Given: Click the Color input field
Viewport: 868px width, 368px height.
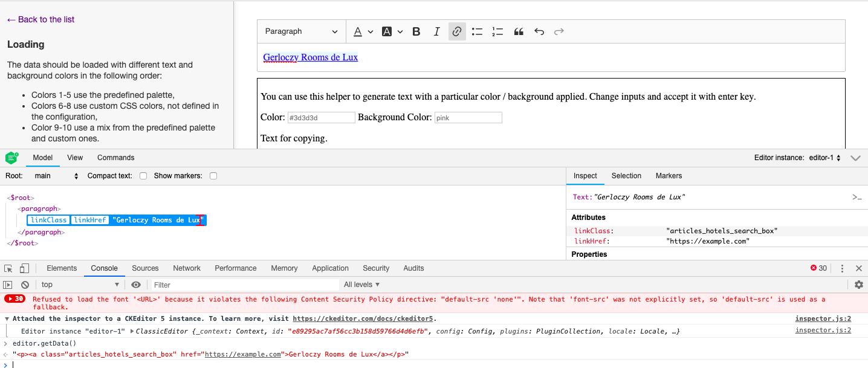Looking at the screenshot, I should click(320, 118).
